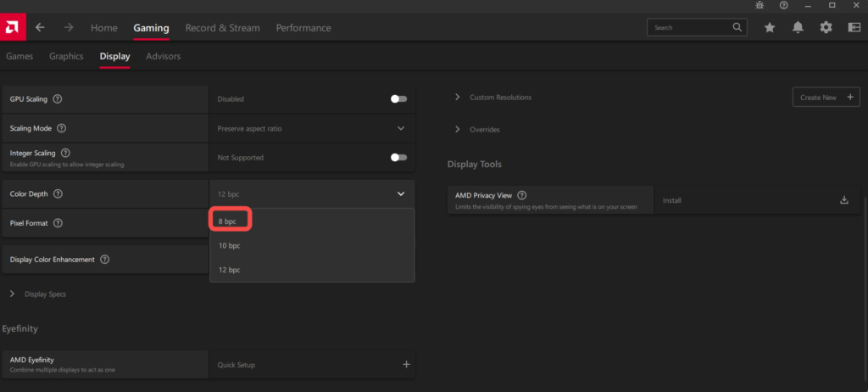Viewport: 868px width, 392px height.
Task: Expand the Display Specs section
Action: [13, 294]
